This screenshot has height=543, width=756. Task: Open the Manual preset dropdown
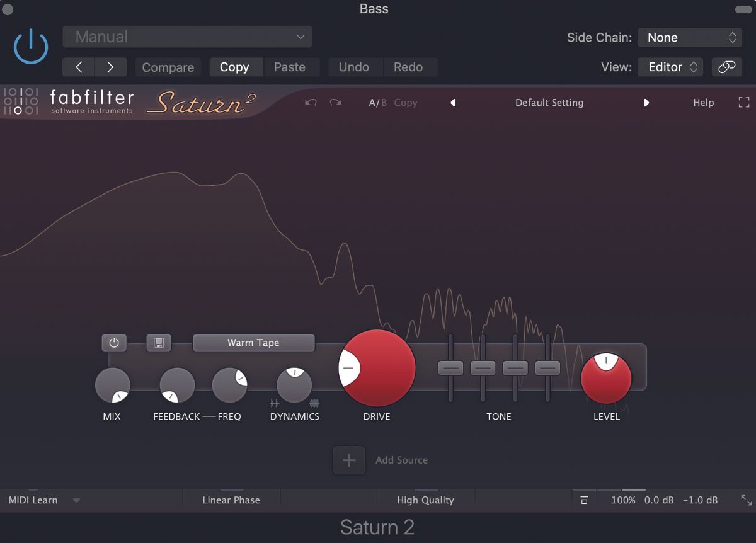pos(187,37)
